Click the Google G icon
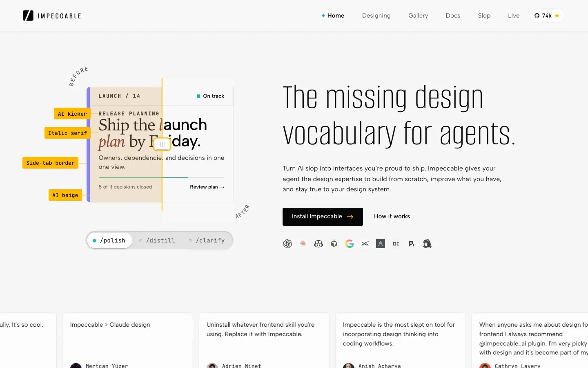 click(x=350, y=244)
